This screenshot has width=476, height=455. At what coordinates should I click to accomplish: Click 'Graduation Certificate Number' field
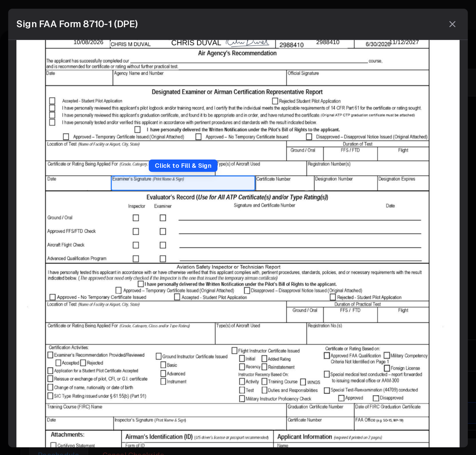[x=320, y=410]
